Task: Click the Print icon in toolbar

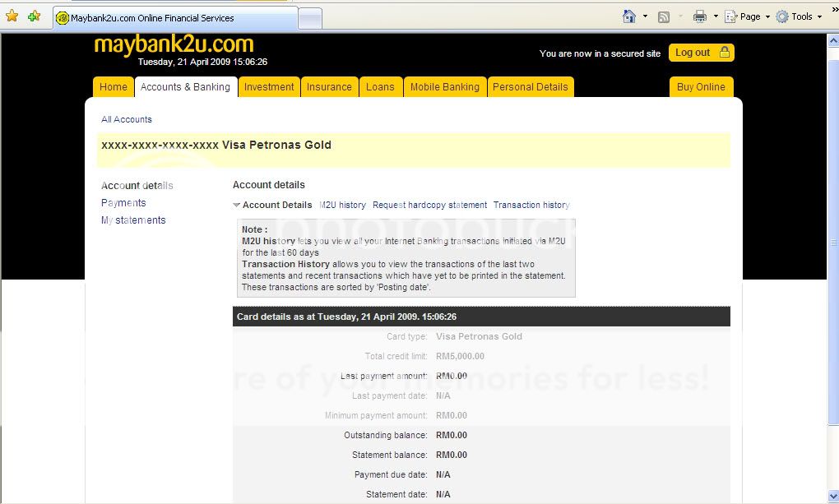Action: point(699,16)
